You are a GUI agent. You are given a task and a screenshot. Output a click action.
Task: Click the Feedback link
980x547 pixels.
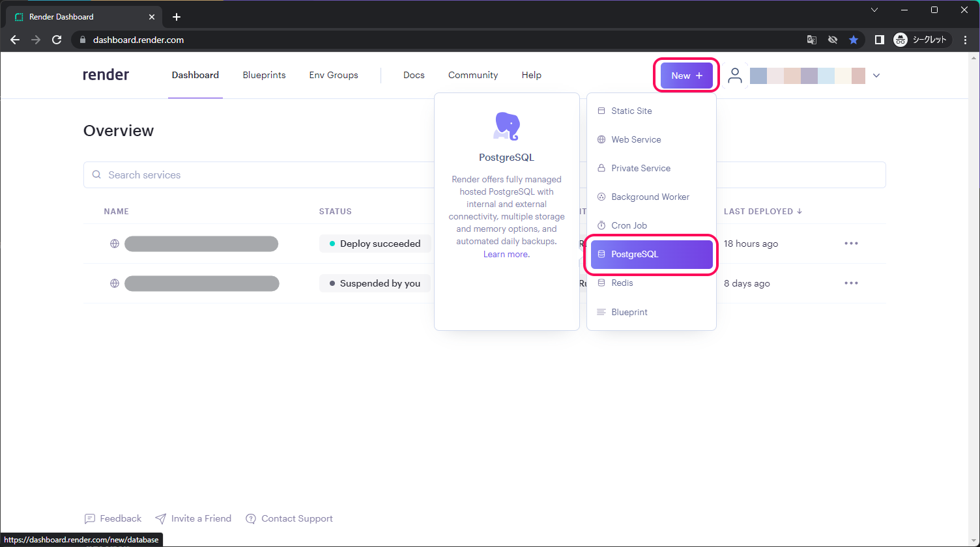click(x=113, y=518)
